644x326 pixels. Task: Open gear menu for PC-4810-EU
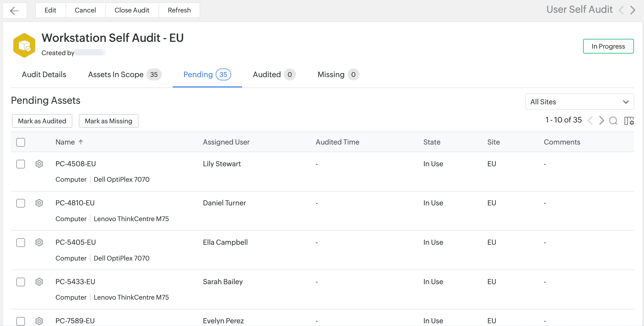[39, 203]
